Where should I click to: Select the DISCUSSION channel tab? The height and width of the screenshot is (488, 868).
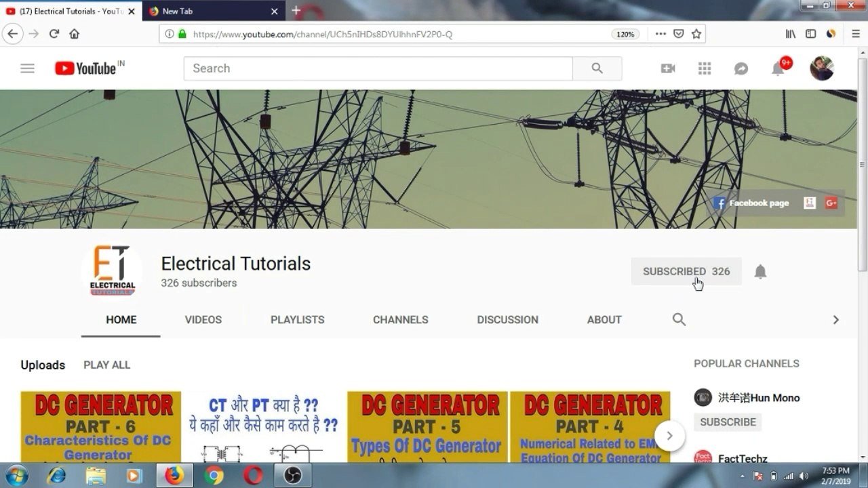tap(508, 320)
